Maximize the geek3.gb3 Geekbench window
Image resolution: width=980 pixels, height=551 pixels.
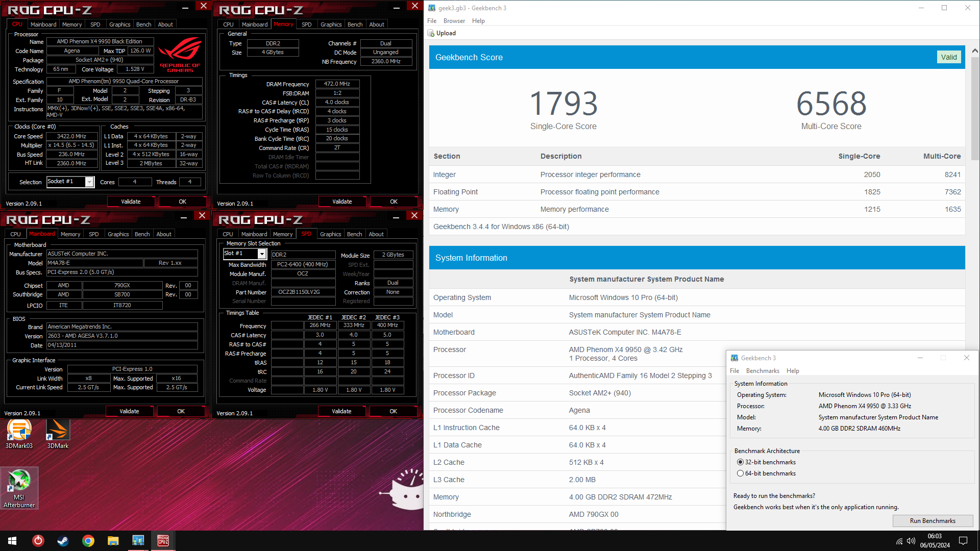[944, 8]
